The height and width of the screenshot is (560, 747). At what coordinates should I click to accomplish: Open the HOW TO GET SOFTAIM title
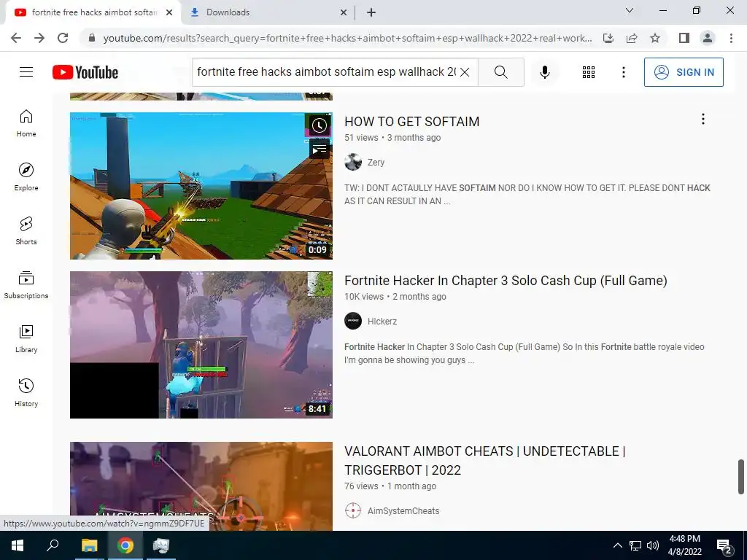click(x=411, y=122)
